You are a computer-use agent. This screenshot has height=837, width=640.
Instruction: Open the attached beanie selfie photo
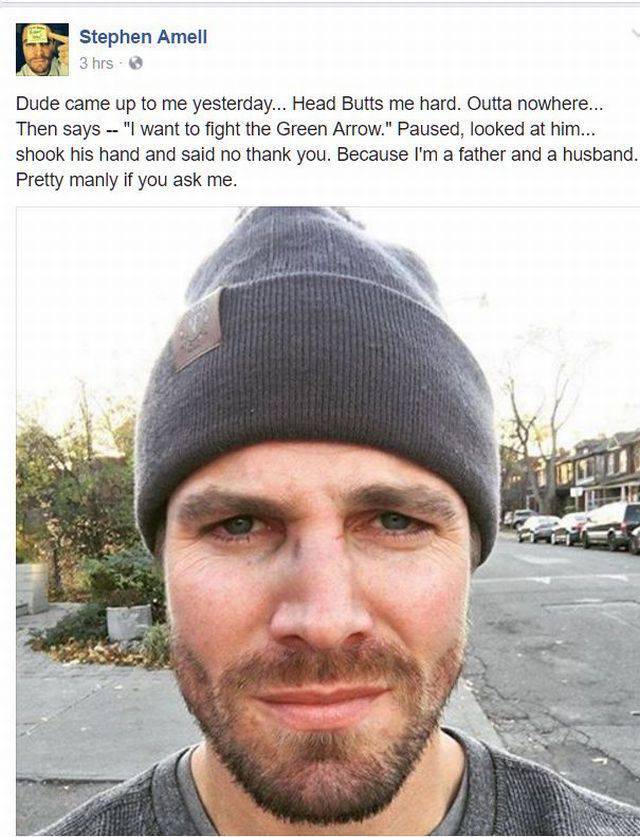point(328,521)
